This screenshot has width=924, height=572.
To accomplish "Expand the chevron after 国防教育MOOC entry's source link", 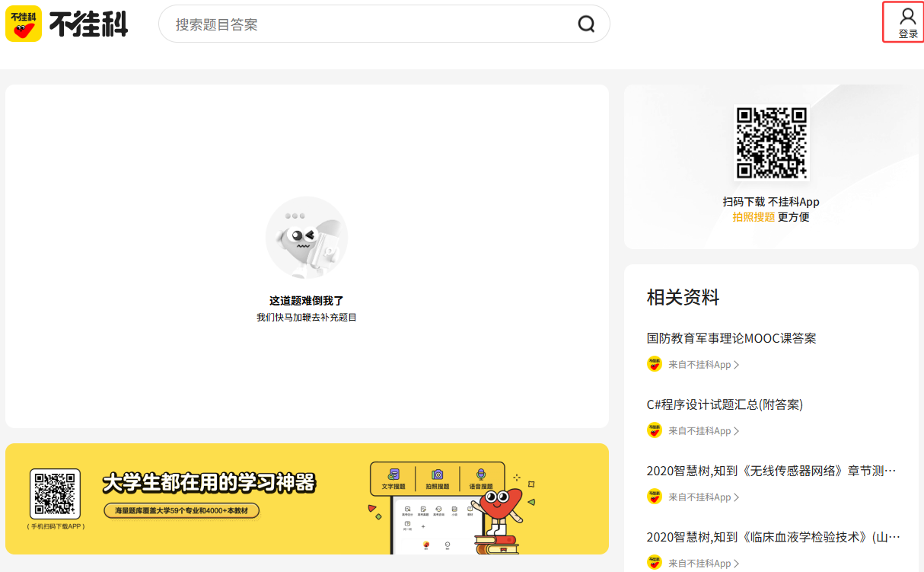I will coord(738,364).
